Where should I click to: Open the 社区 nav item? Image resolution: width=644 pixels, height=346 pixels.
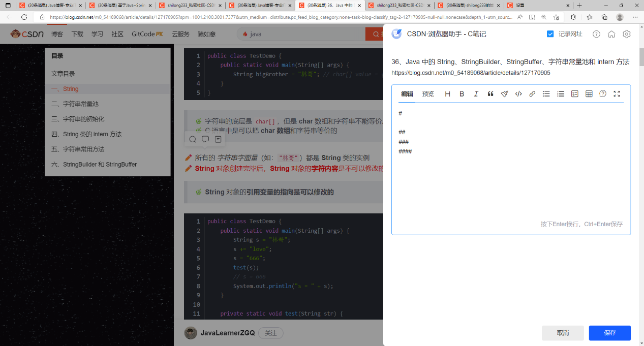pyautogui.click(x=117, y=34)
